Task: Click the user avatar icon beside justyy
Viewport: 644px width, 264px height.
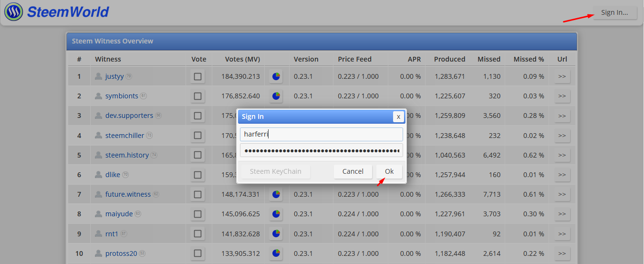Action: pyautogui.click(x=99, y=76)
